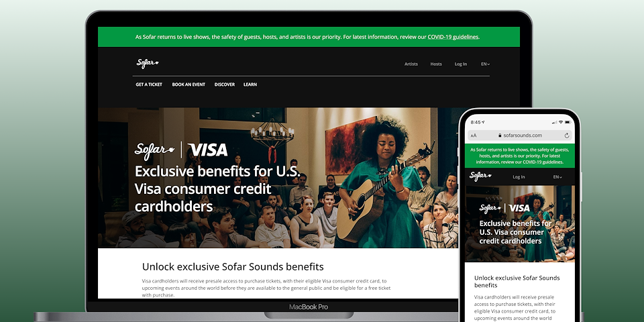Tap the lock icon beside sofarsounds.com

point(500,136)
